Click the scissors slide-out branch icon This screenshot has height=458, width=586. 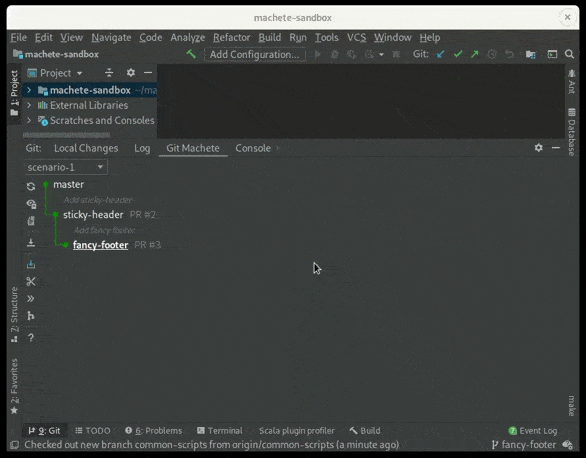31,281
